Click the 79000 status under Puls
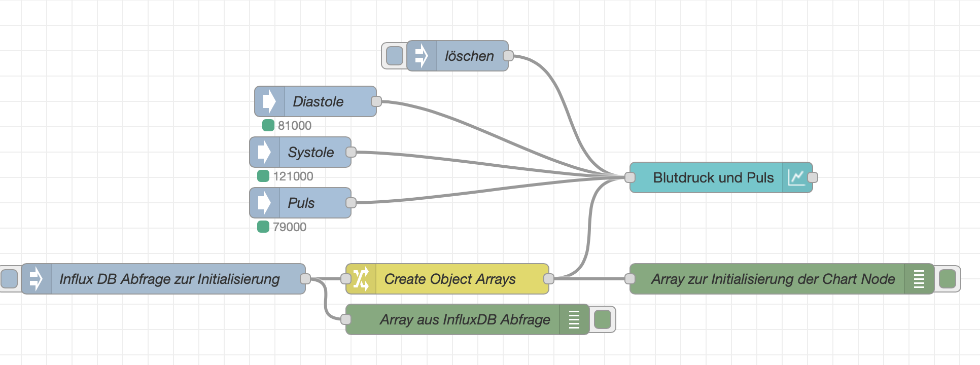This screenshot has width=980, height=365. click(x=290, y=227)
